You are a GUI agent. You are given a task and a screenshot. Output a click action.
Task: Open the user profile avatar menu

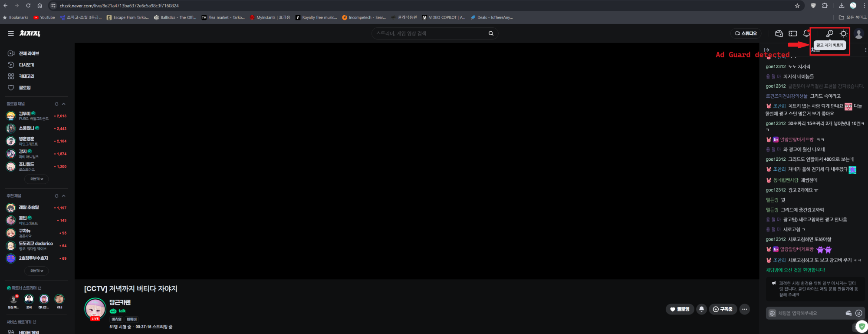(858, 33)
